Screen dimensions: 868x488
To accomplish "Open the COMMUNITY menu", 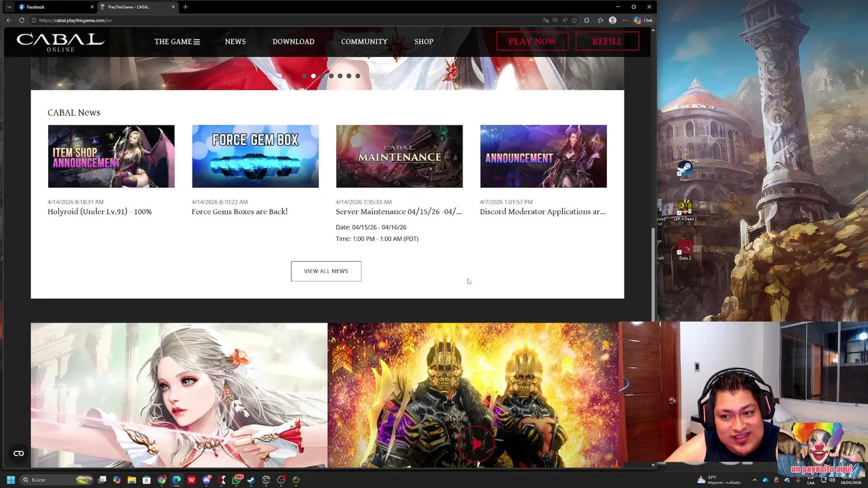I will coord(364,42).
